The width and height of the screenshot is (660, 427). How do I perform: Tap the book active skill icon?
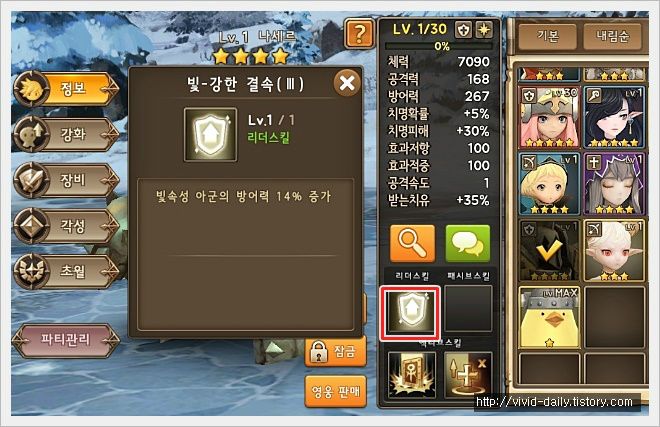tap(411, 374)
